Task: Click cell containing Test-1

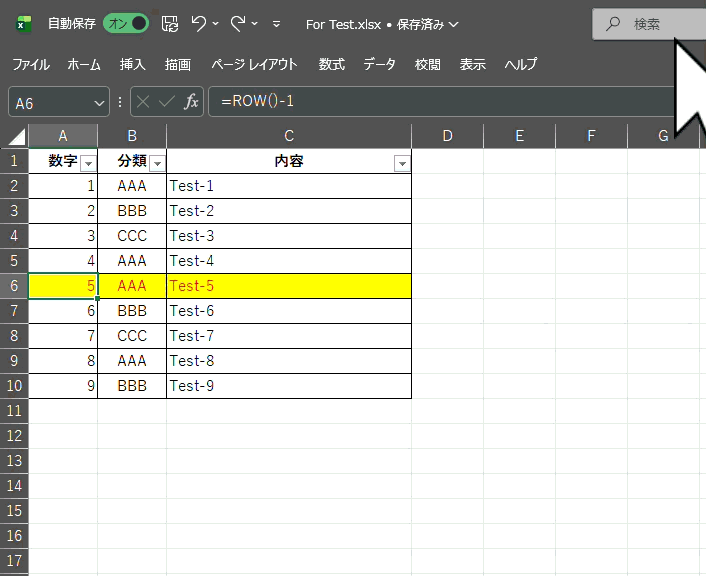Action: 289,186
